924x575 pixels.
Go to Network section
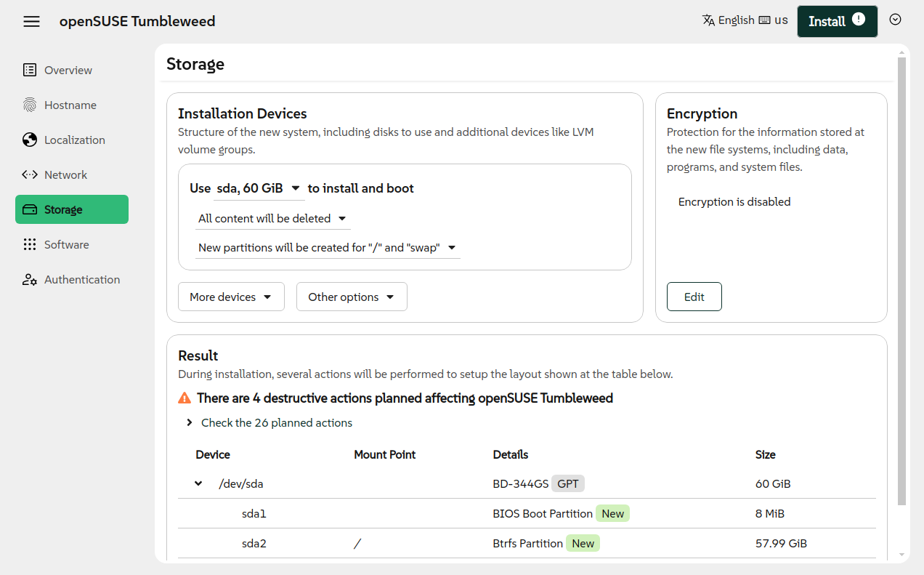72,174
